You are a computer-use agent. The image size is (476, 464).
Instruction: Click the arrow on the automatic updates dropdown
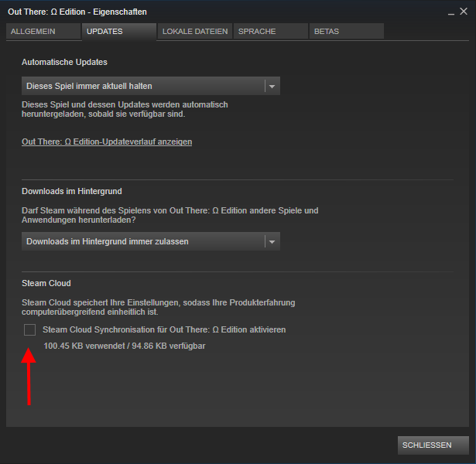272,87
